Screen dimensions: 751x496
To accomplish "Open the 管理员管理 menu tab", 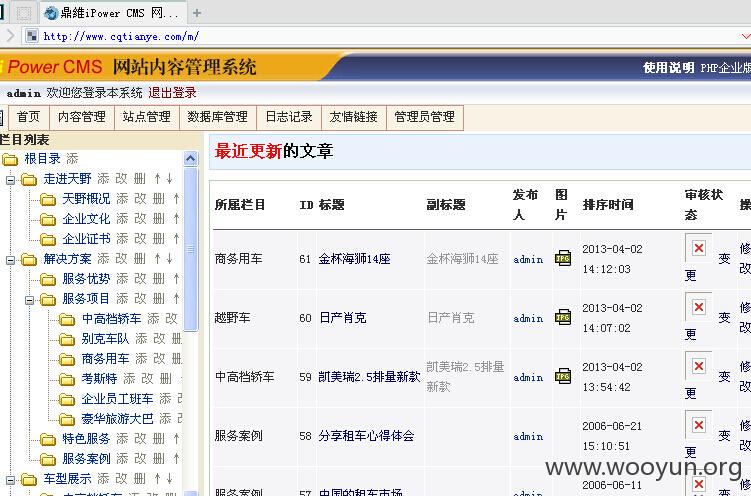I will tap(424, 117).
